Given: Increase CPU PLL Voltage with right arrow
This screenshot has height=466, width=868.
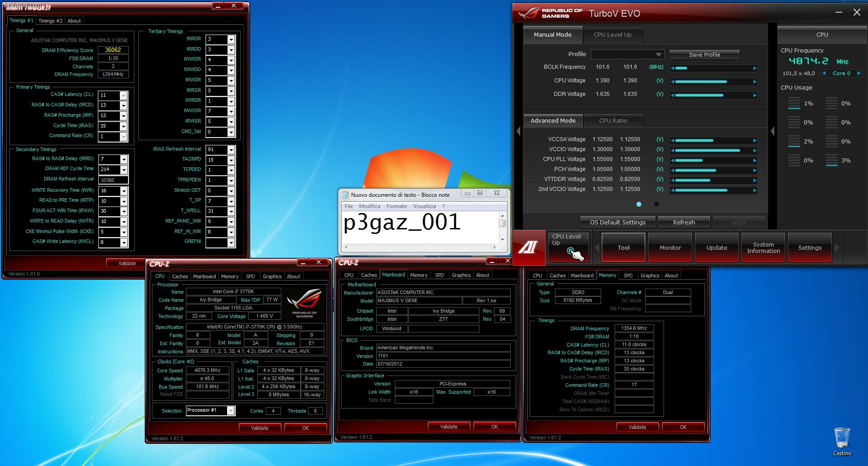Looking at the screenshot, I should (754, 161).
